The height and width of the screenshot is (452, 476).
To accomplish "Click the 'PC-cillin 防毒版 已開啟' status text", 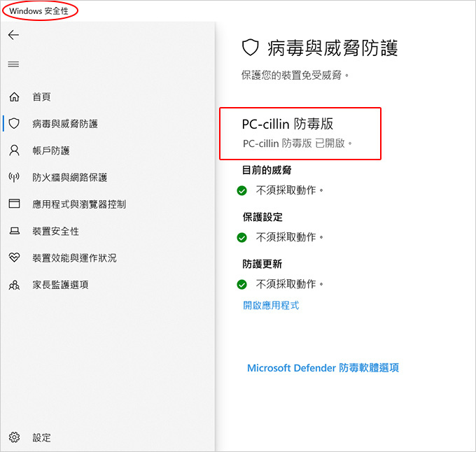I will tap(297, 143).
